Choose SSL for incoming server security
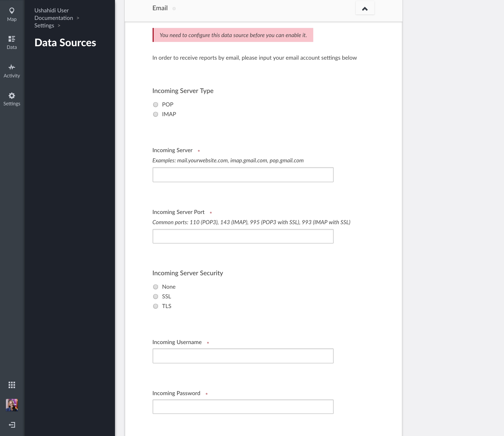Viewport: 504px width, 436px height. (x=156, y=296)
